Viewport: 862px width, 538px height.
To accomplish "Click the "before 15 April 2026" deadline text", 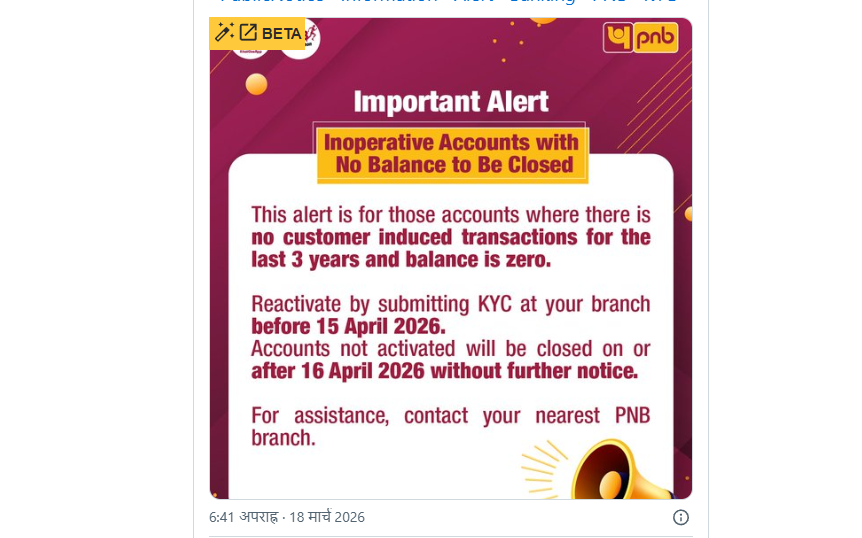I will coord(348,326).
